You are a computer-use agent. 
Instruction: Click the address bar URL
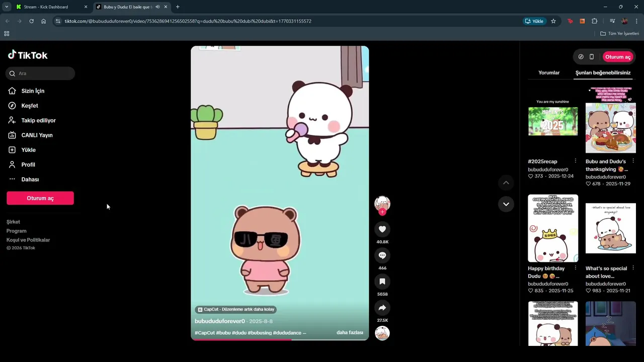tap(188, 21)
